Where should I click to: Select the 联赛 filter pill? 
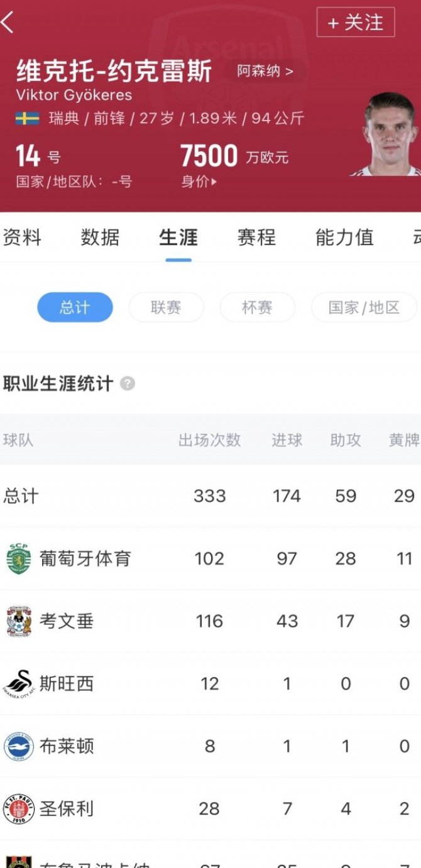[x=166, y=307]
